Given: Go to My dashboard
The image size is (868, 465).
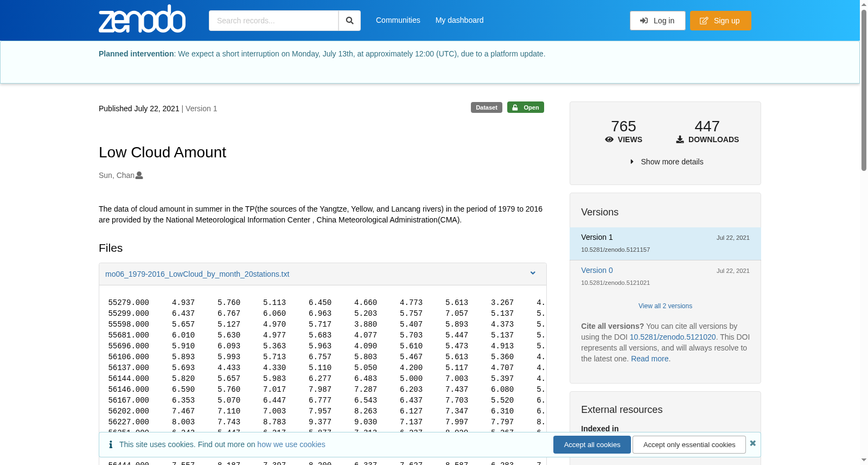Looking at the screenshot, I should coord(459,20).
